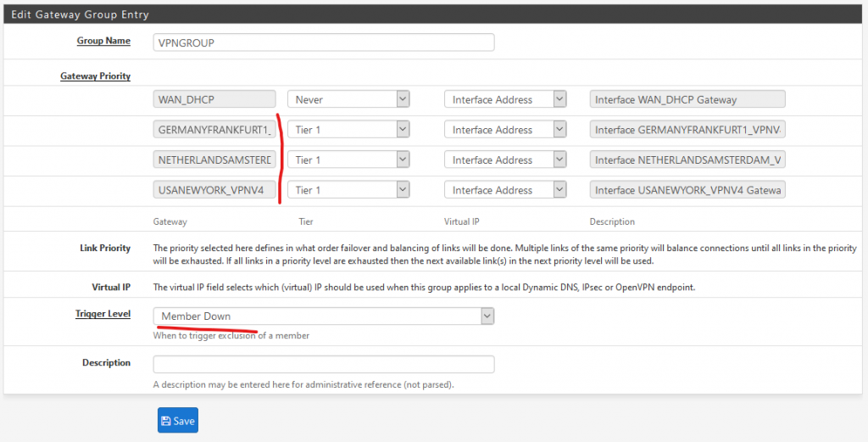Click the Interface NETHERLANDSAMSTERDAM description field
868x442 pixels.
point(687,159)
